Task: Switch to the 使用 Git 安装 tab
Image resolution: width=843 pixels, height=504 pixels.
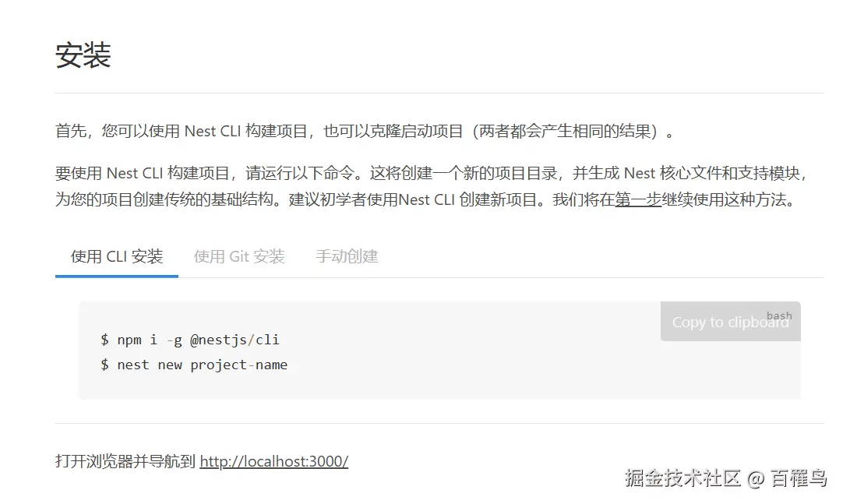Action: tap(239, 257)
